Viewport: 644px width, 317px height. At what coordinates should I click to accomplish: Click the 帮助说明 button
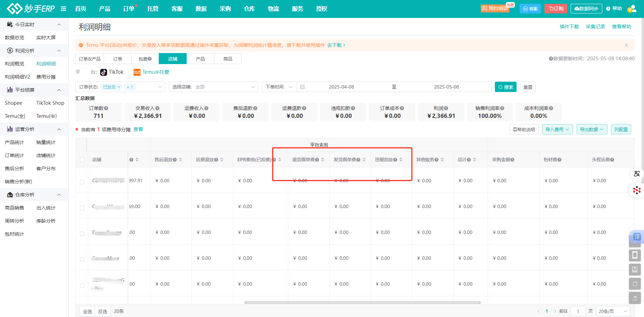(x=524, y=130)
